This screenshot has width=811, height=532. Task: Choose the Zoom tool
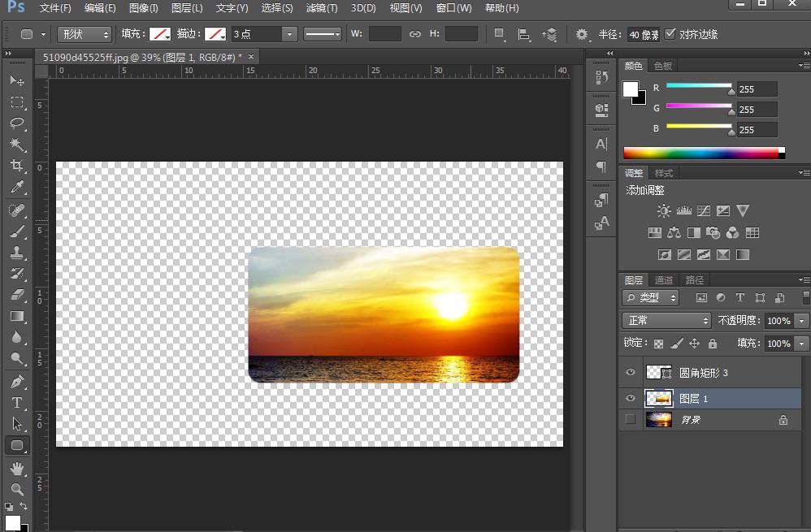click(17, 489)
